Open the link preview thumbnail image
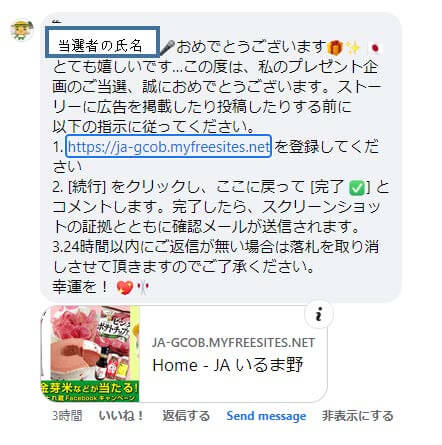 coord(90,354)
